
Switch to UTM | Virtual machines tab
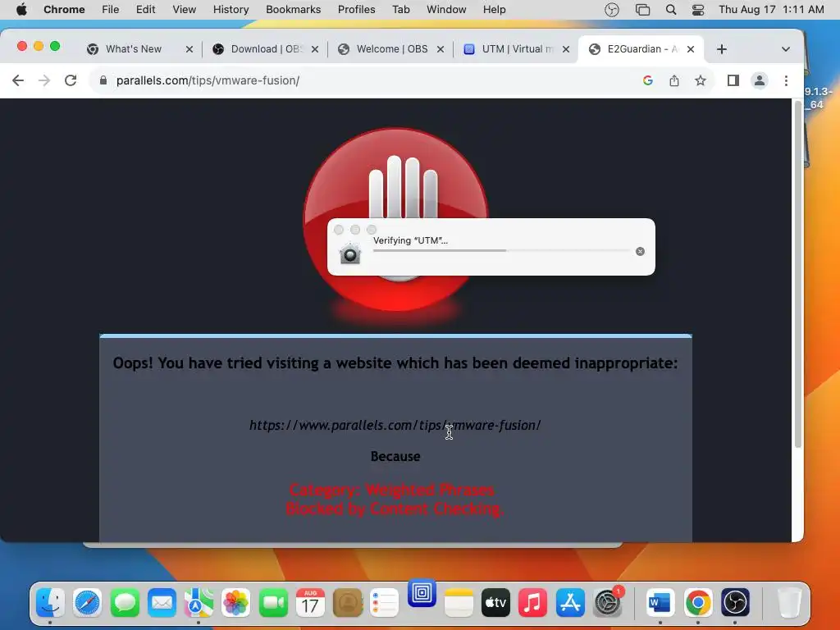[x=516, y=49]
